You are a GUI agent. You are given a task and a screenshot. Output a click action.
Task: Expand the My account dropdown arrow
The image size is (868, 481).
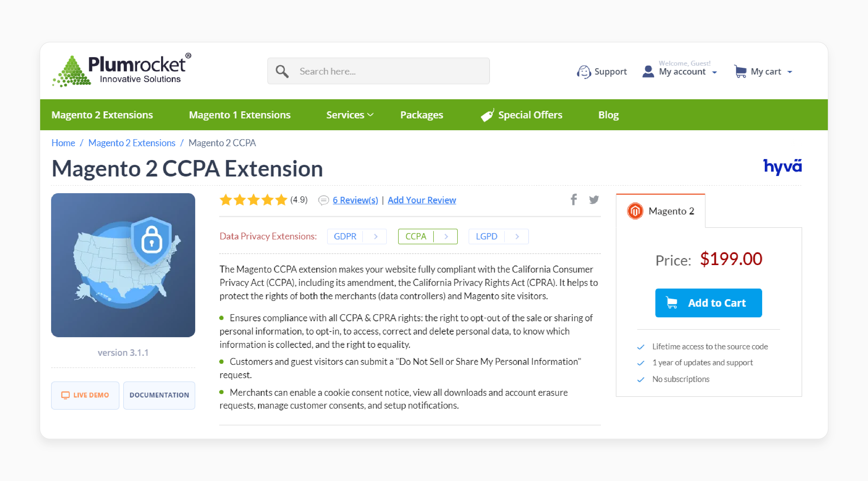click(x=714, y=72)
